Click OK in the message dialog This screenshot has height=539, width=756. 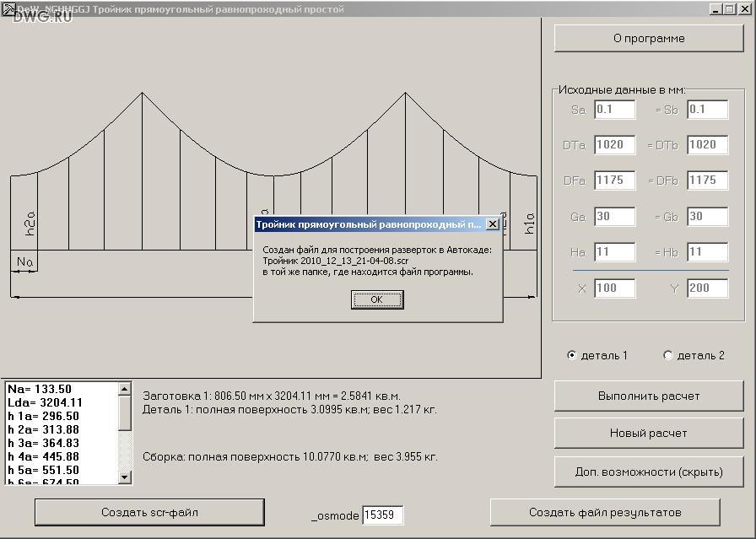tap(377, 299)
